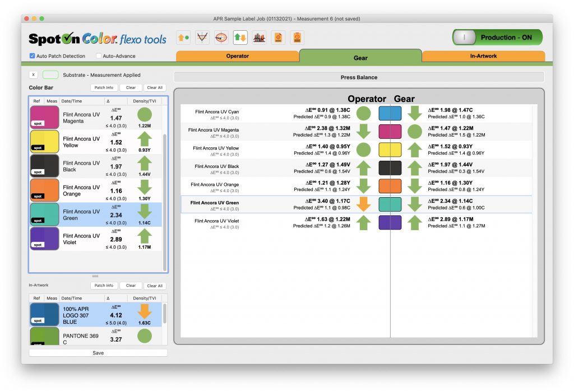
Task: Select the PANTONE 369 C row
Action: point(95,336)
